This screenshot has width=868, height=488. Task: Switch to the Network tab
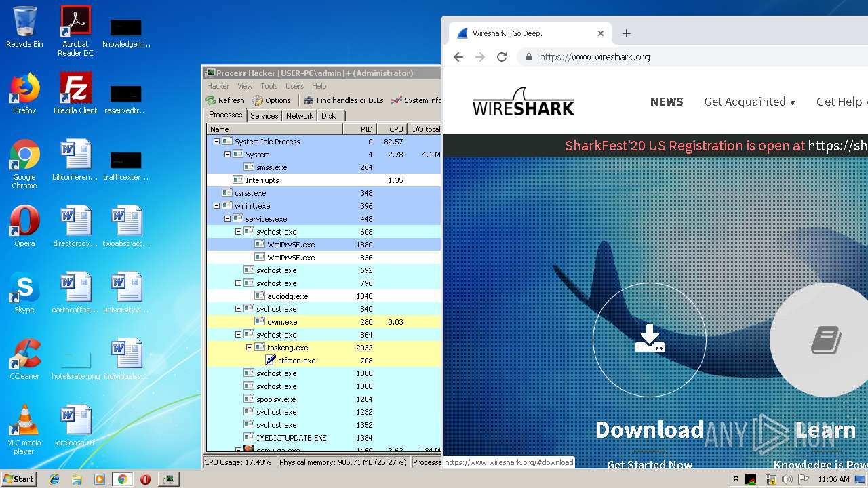pos(299,116)
